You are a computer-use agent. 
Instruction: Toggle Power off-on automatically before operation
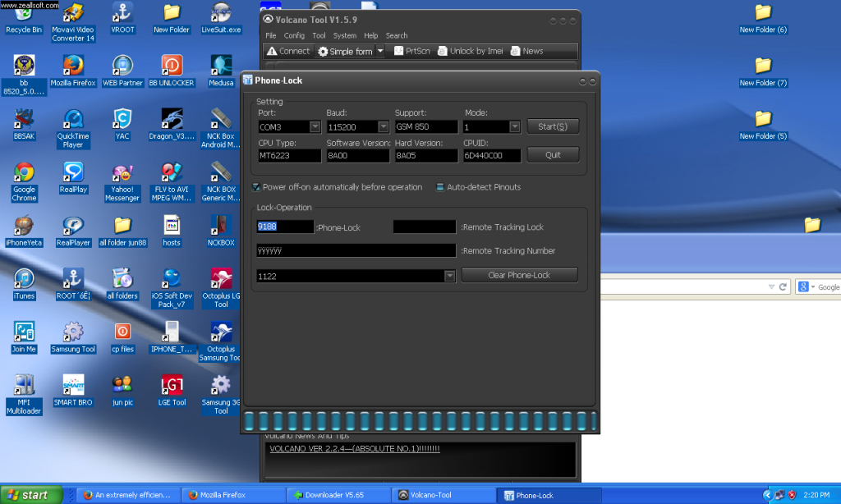[x=257, y=187]
